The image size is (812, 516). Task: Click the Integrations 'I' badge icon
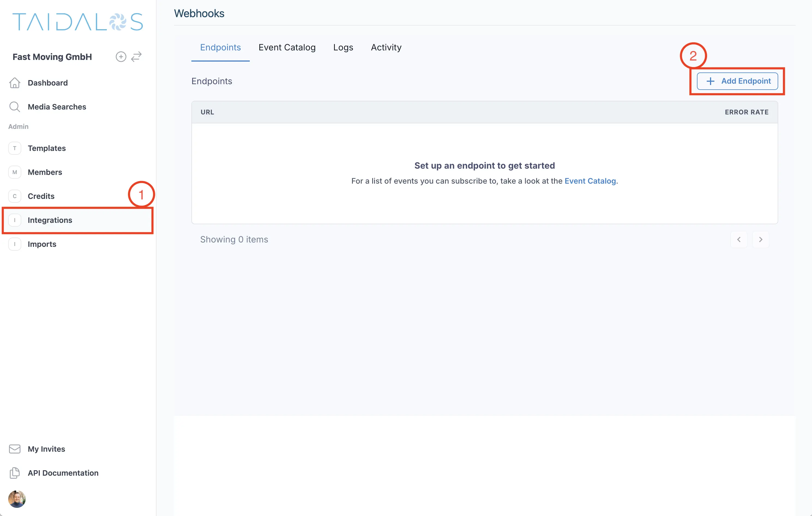pyautogui.click(x=14, y=220)
